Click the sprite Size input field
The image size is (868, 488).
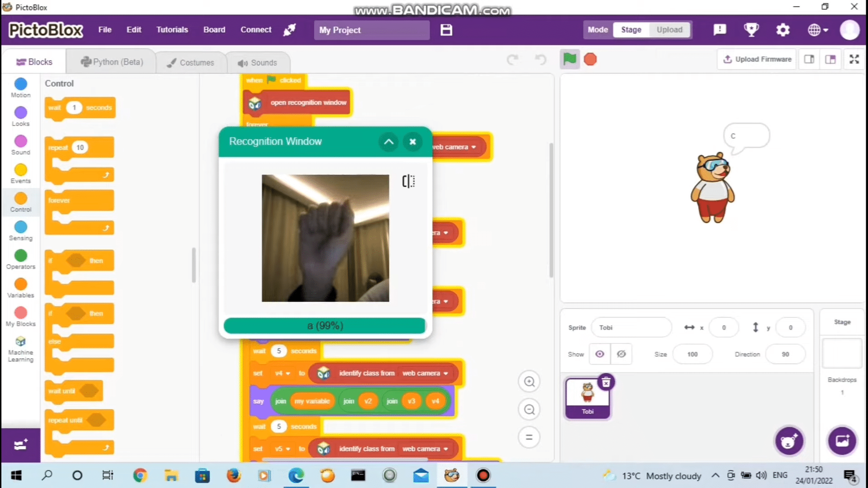(692, 354)
